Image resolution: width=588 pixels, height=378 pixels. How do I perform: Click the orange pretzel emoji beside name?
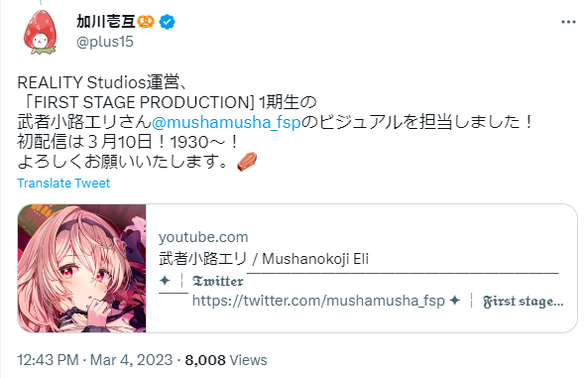pyautogui.click(x=146, y=22)
